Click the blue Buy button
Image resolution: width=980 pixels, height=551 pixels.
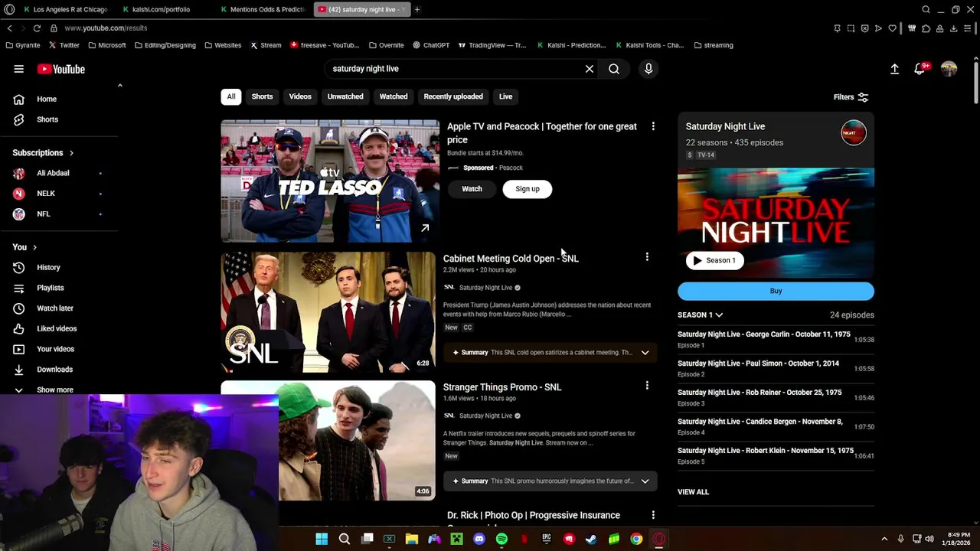776,291
